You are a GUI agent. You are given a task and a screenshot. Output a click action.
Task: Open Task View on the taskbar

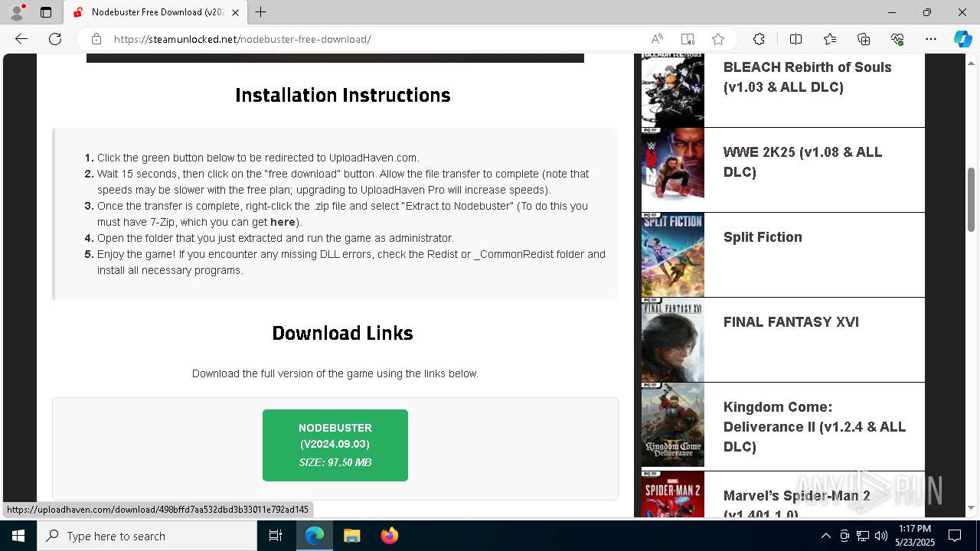pyautogui.click(x=276, y=536)
